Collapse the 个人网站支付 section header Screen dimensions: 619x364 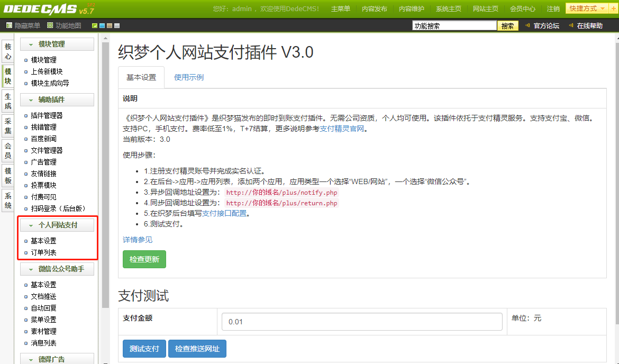pyautogui.click(x=57, y=225)
